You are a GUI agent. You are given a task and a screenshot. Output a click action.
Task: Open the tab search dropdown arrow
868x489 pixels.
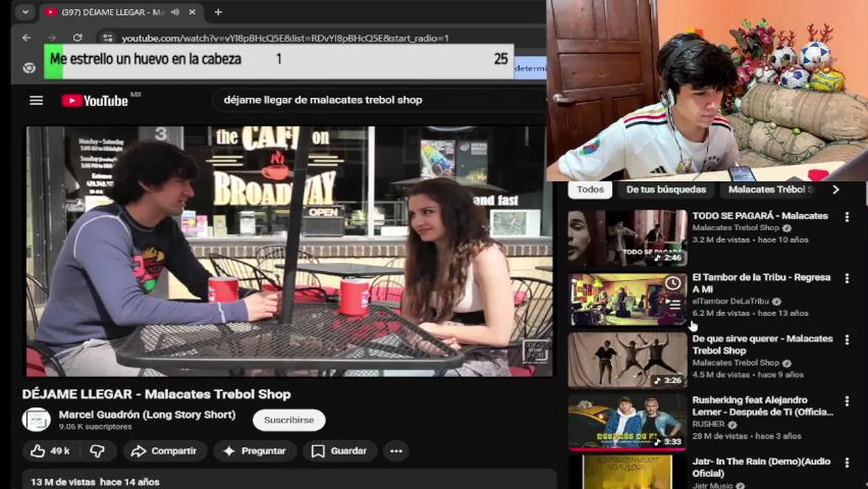[x=26, y=12]
